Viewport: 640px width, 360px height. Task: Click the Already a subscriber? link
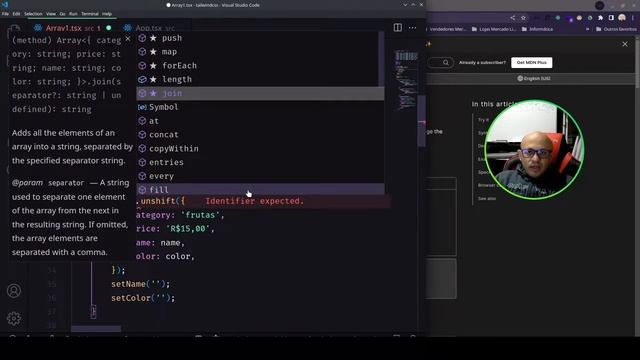(x=482, y=62)
